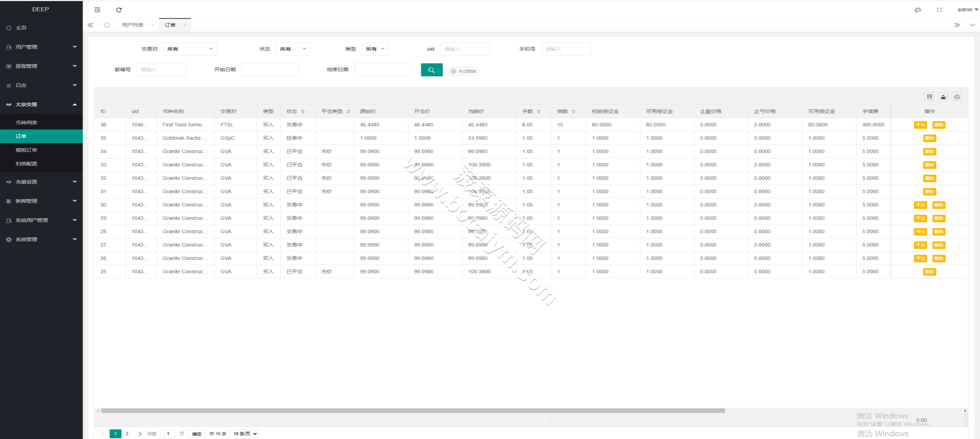The width and height of the screenshot is (980, 439).
Task: Sort by 状态 column arrows
Action: [303, 111]
